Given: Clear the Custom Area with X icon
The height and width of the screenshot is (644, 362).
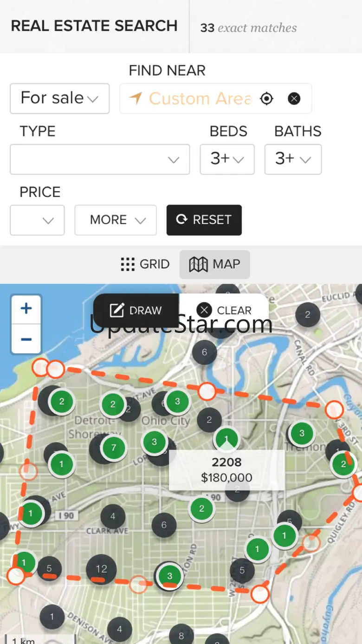Looking at the screenshot, I should (x=294, y=98).
